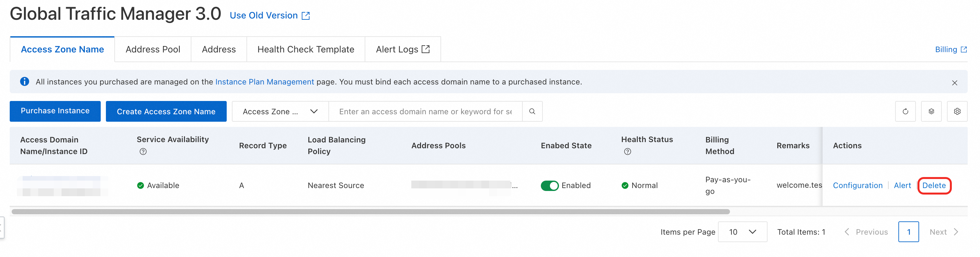Open the table settings gear icon

coord(957,111)
